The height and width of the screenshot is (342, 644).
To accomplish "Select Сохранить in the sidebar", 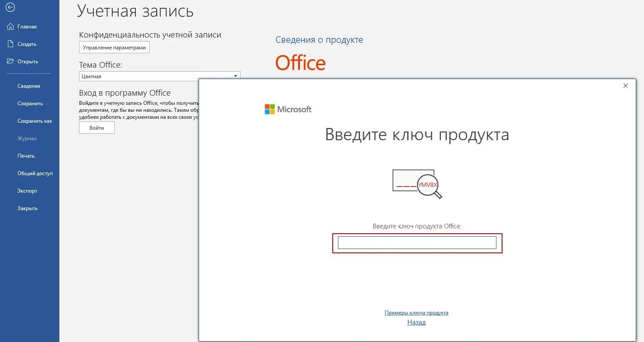I will (x=30, y=104).
